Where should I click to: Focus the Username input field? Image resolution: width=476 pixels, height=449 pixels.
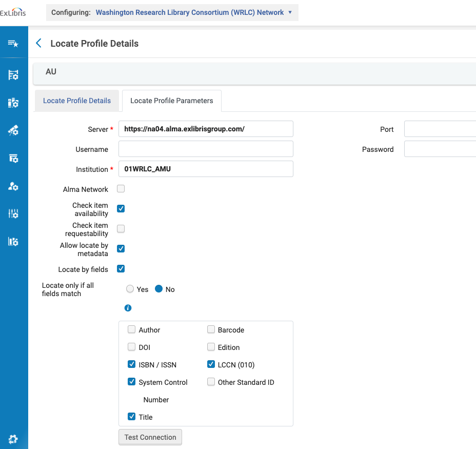206,149
